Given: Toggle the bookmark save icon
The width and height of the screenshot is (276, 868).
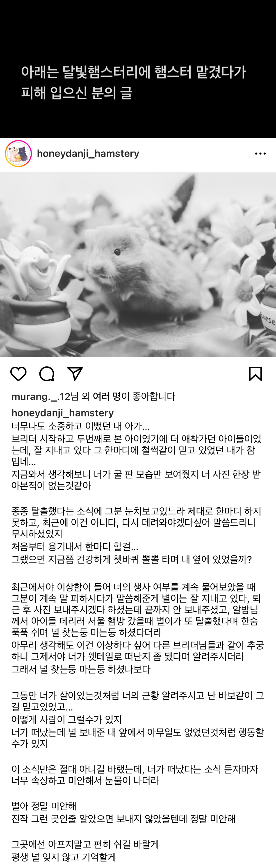Looking at the screenshot, I should click(255, 374).
